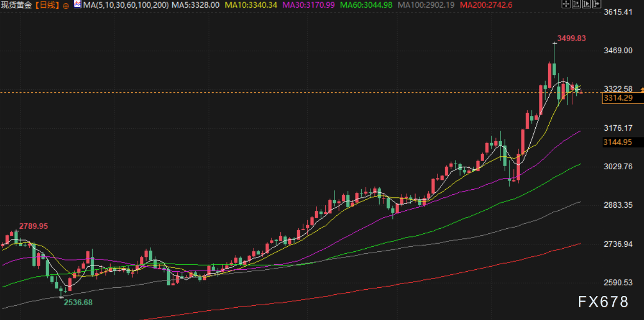Click the orange circled-plus icon beside 日线
Screen dimensions: 644x320
point(66,5)
